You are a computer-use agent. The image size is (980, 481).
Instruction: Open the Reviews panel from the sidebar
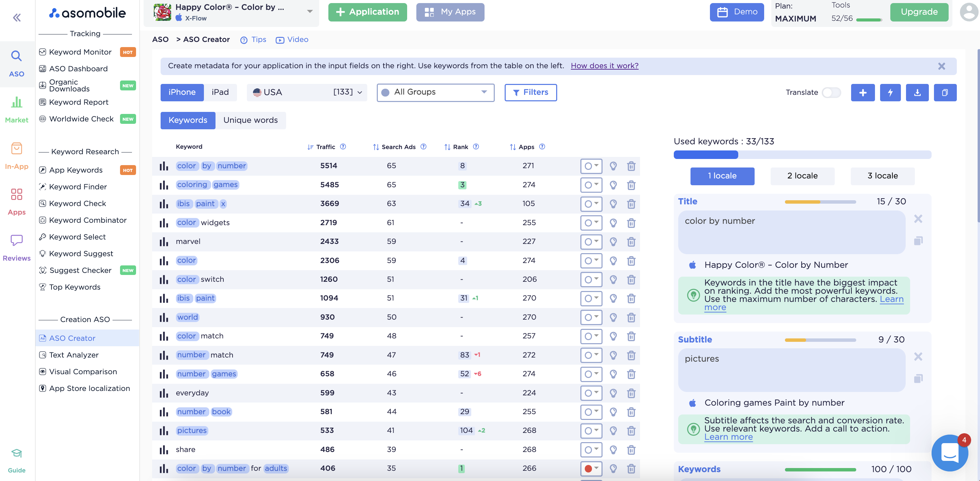(16, 247)
